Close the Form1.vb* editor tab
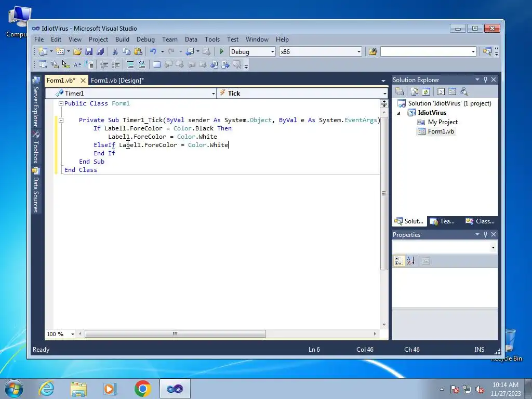The width and height of the screenshot is (532, 399). 83,81
